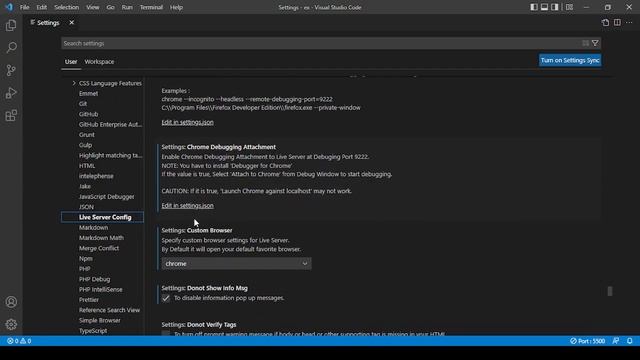Open the editor More Actions ellipsis

[629, 22]
